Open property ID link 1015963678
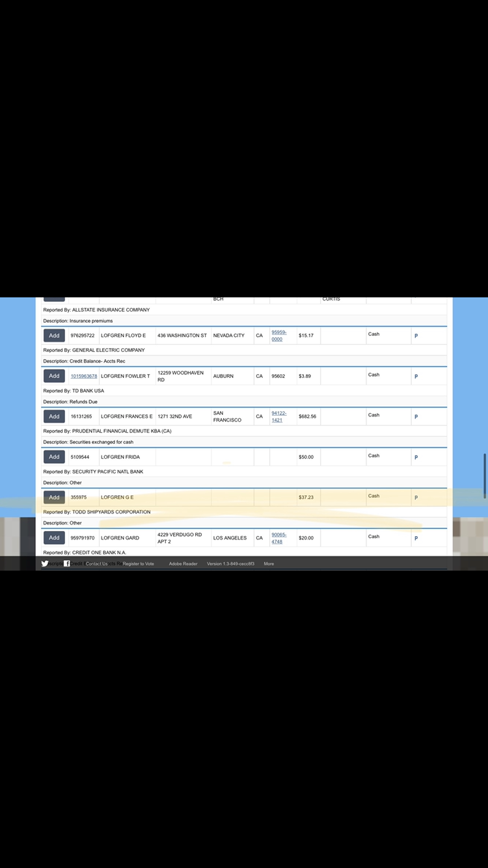The width and height of the screenshot is (488, 868). [x=84, y=376]
